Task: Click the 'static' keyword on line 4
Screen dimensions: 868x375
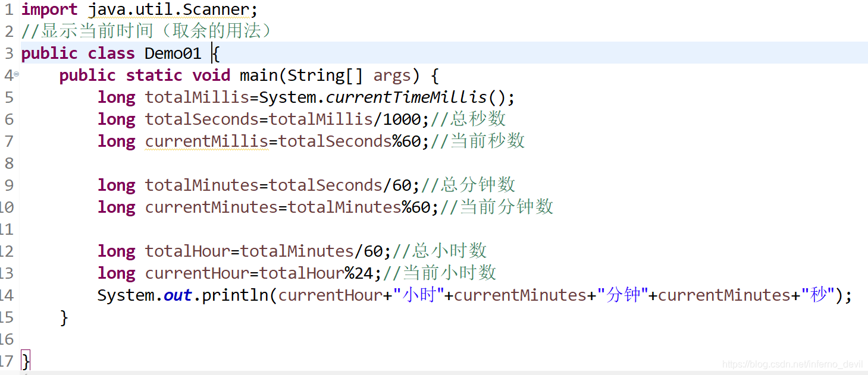Action: [x=154, y=75]
